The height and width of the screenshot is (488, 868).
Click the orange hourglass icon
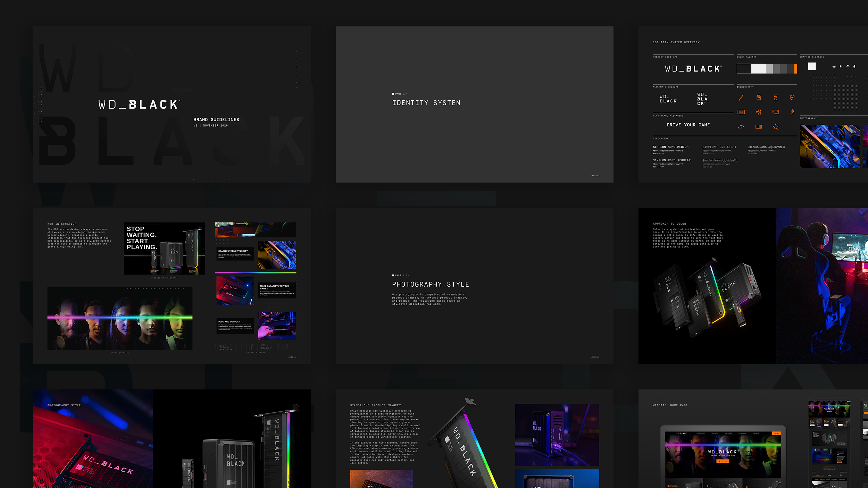pyautogui.click(x=775, y=98)
